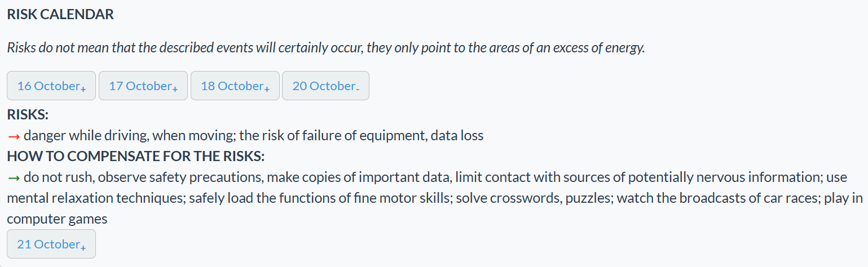Click the italic disclaimer about excess energy
Screen dimensions: 868x267
click(x=325, y=48)
